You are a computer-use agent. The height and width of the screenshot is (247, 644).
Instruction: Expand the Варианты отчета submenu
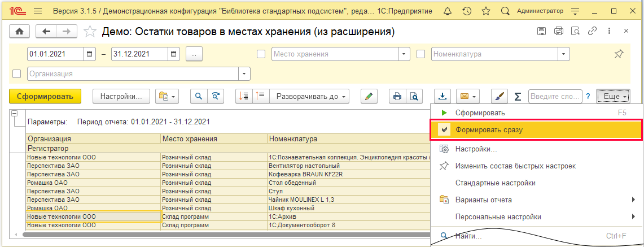[x=536, y=200]
